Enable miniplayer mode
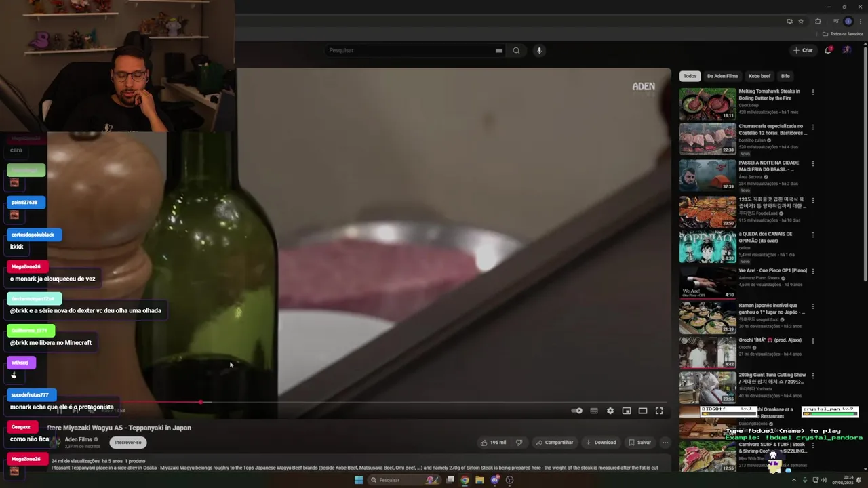 pyautogui.click(x=627, y=411)
